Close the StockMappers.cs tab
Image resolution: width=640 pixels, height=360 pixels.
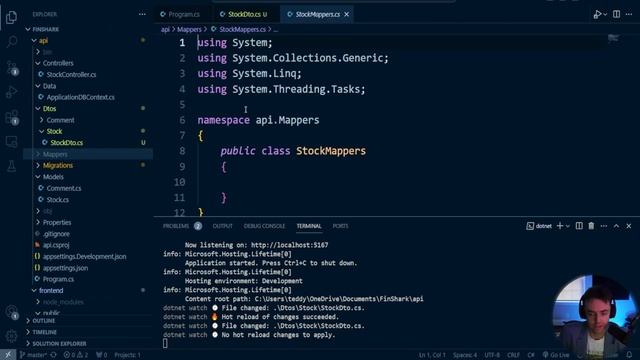(347, 14)
